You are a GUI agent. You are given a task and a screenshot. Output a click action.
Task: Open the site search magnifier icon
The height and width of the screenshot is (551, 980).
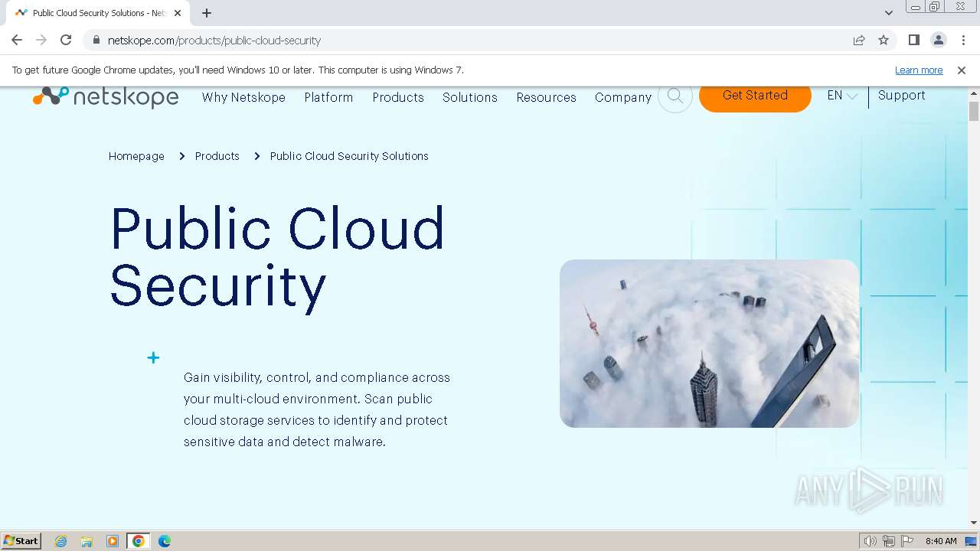click(675, 96)
